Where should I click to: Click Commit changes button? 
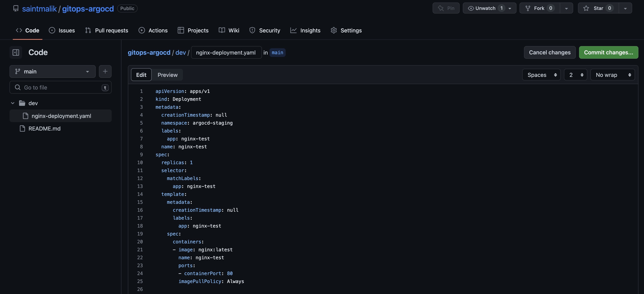pyautogui.click(x=609, y=52)
